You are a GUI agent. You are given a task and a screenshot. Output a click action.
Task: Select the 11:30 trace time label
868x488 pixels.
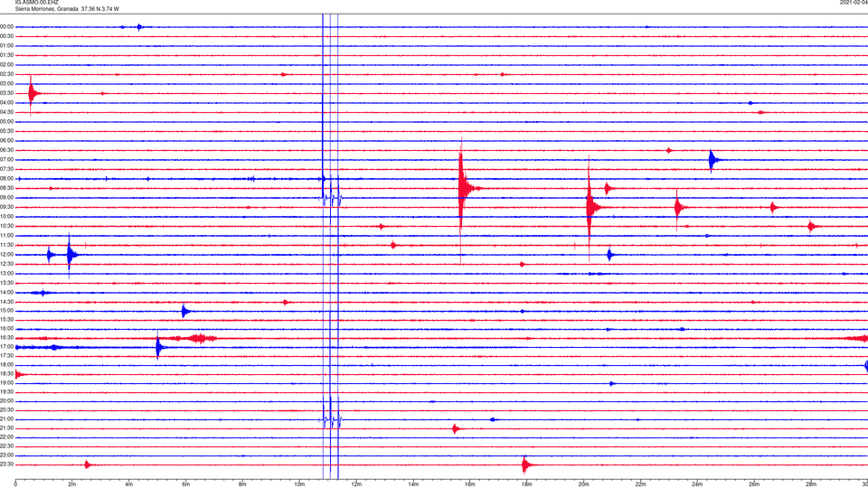pos(6,245)
